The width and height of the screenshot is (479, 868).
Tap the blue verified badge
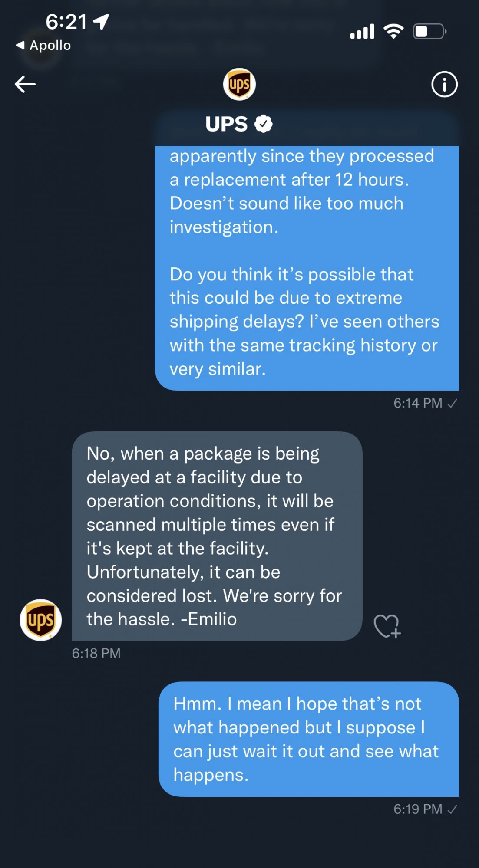click(264, 124)
